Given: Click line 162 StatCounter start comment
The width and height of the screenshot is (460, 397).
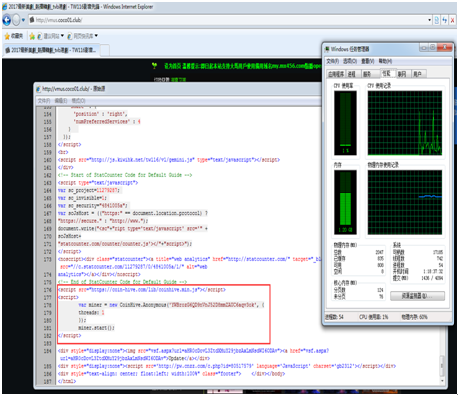Looking at the screenshot, I should tap(125, 175).
